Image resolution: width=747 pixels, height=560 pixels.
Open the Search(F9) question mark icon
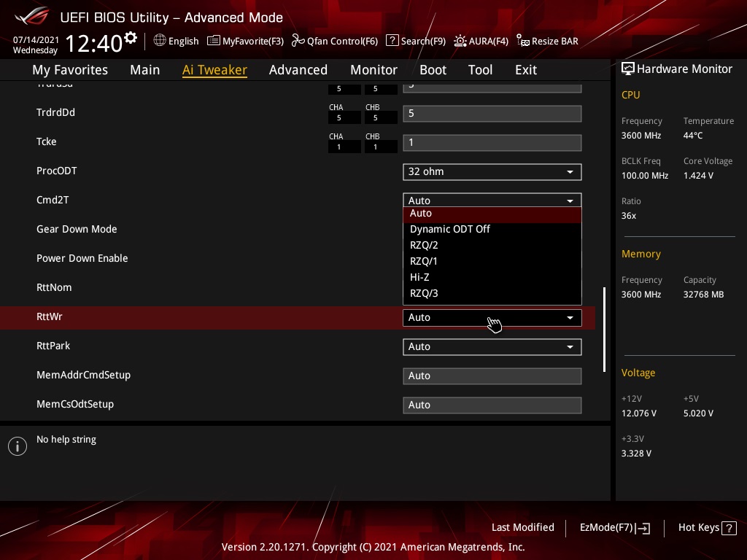click(392, 41)
